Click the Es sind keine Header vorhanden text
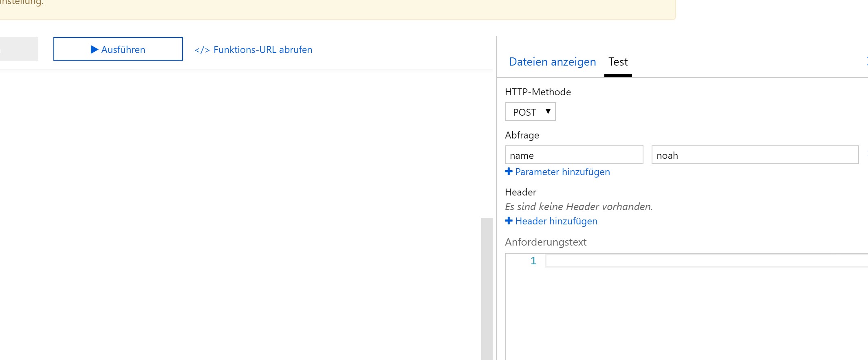 [579, 207]
